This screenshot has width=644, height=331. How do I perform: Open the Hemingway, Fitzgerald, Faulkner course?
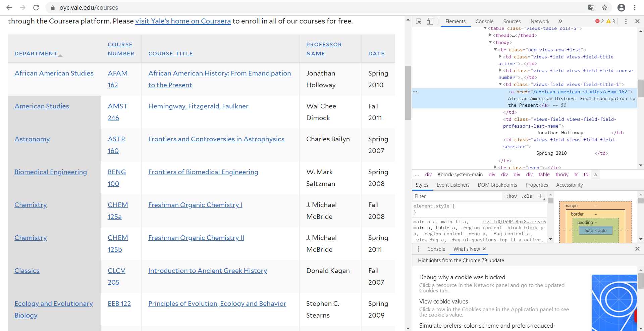(198, 106)
